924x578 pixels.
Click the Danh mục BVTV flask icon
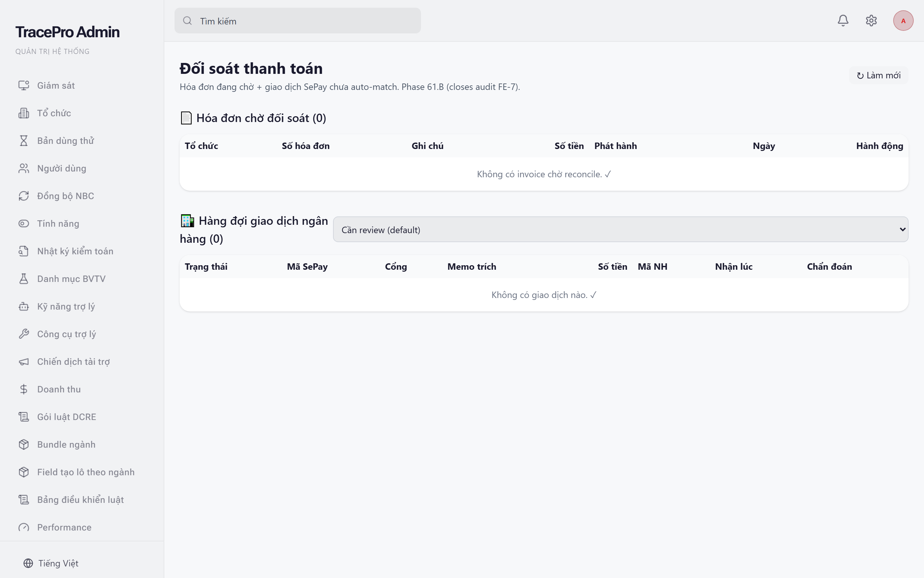point(24,279)
